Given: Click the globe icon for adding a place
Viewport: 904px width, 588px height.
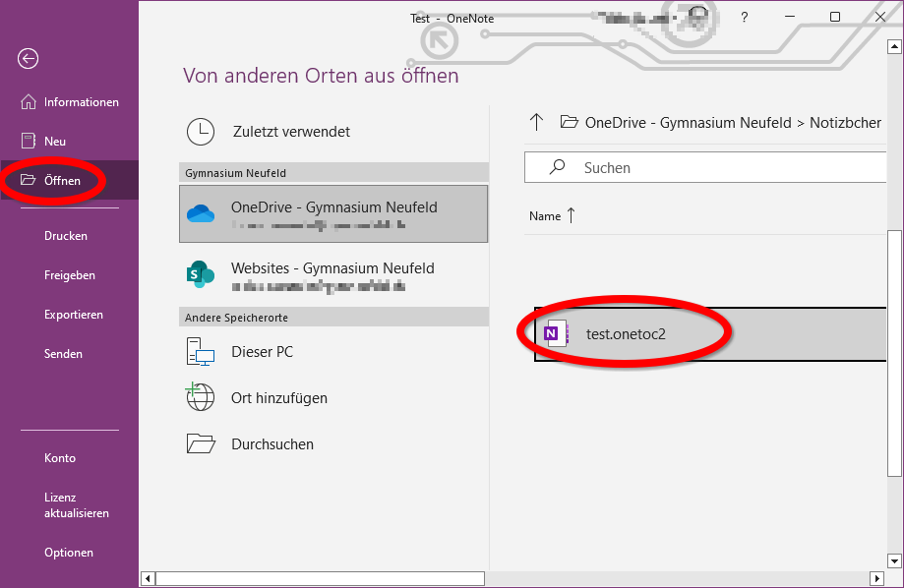Looking at the screenshot, I should point(200,396).
